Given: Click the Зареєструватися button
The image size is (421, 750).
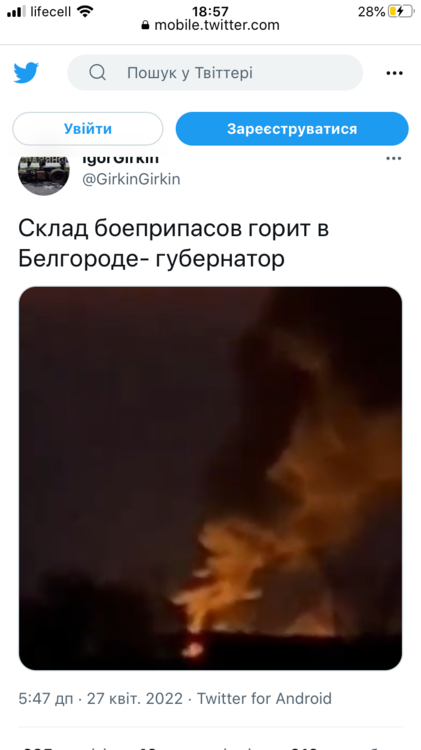Looking at the screenshot, I should pos(292,129).
